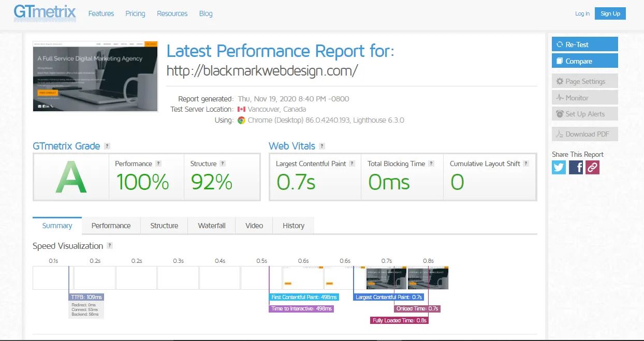Screen dimensions: 644x341
Task: Click the Monitor button
Action: (x=585, y=98)
